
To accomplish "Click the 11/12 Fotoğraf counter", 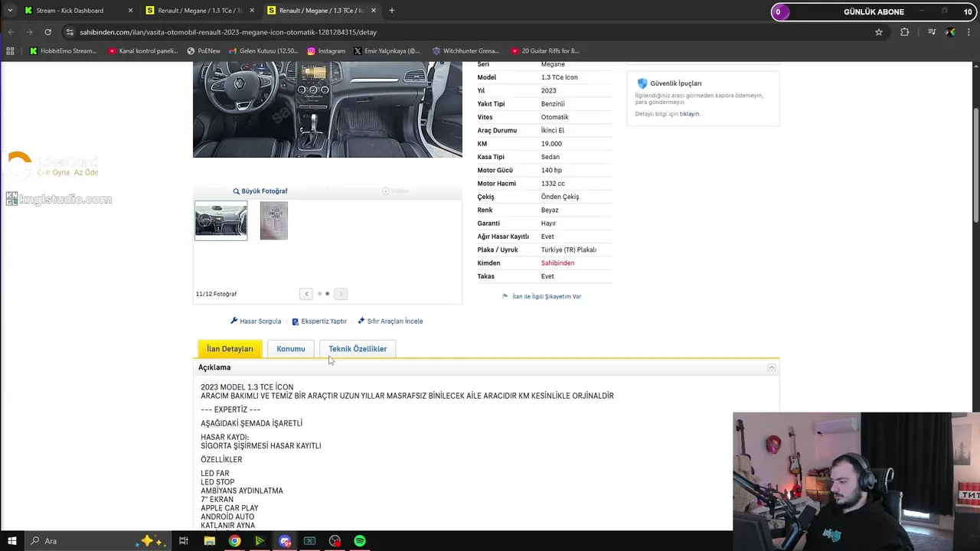I will tap(216, 294).
